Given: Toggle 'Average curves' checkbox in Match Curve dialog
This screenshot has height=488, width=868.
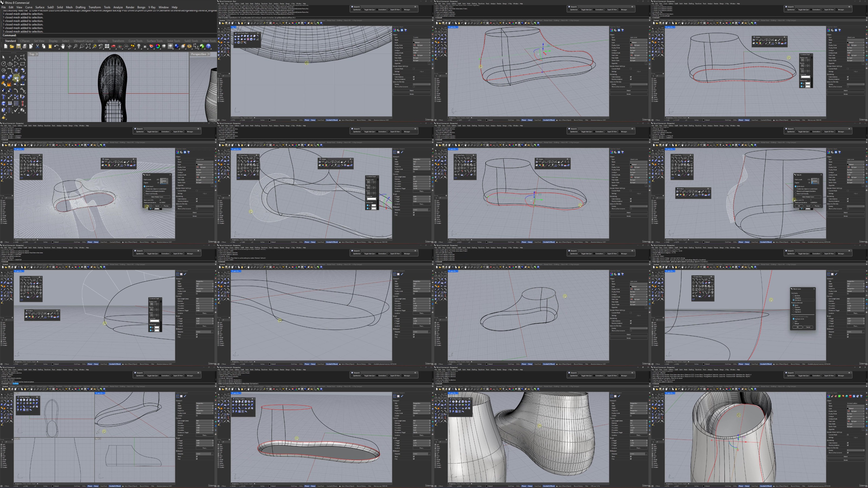Looking at the screenshot, I should tap(794, 319).
